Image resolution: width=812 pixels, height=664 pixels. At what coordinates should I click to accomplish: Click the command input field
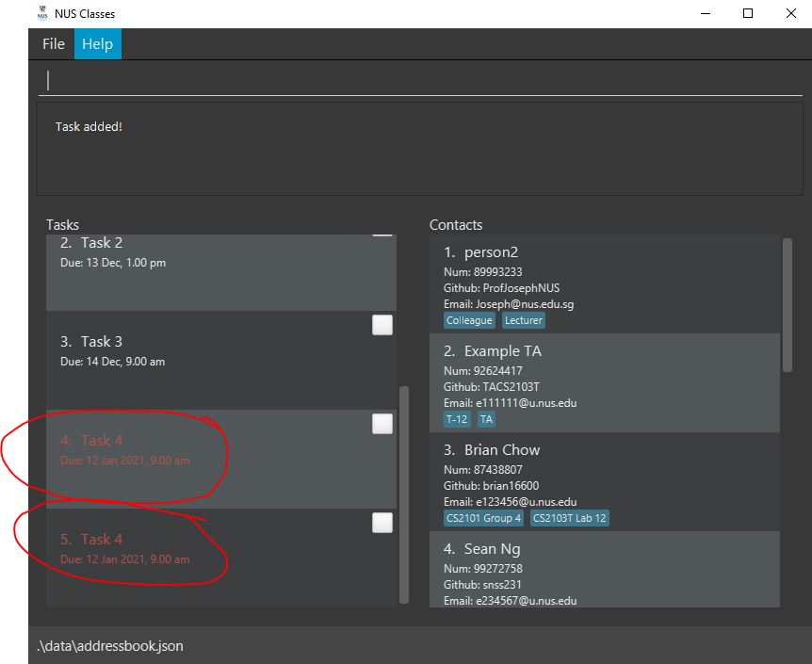[420, 81]
